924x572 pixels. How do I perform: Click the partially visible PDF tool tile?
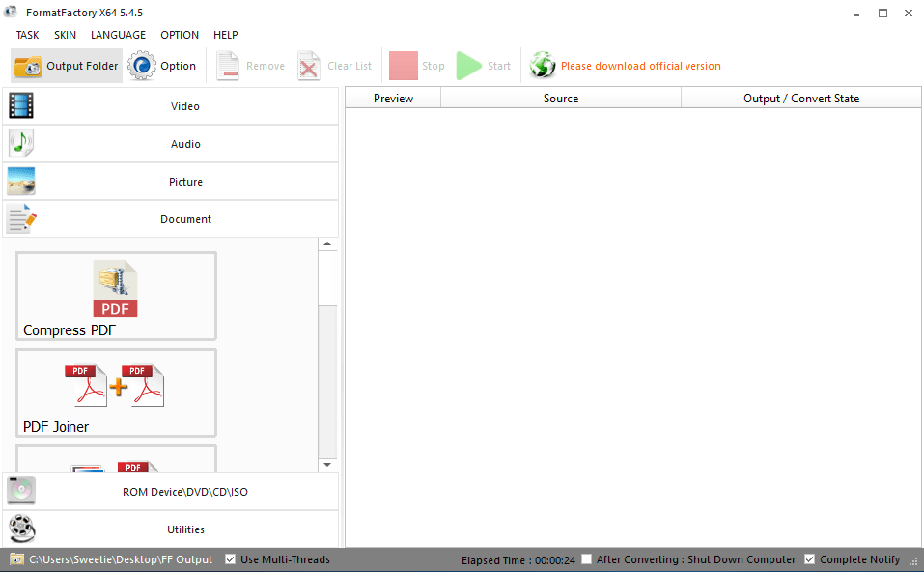(x=116, y=459)
